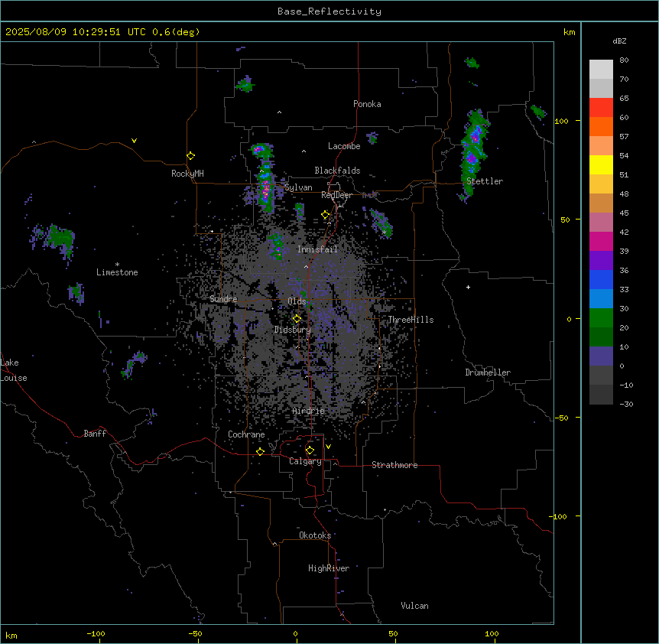Click the white plus marker north of Drumheller

coord(468,287)
